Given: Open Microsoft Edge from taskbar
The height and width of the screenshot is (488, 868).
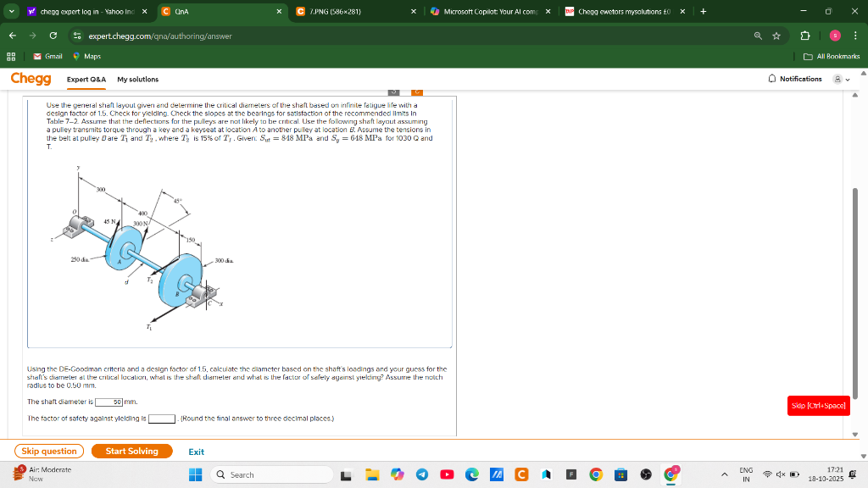Looking at the screenshot, I should click(x=471, y=474).
